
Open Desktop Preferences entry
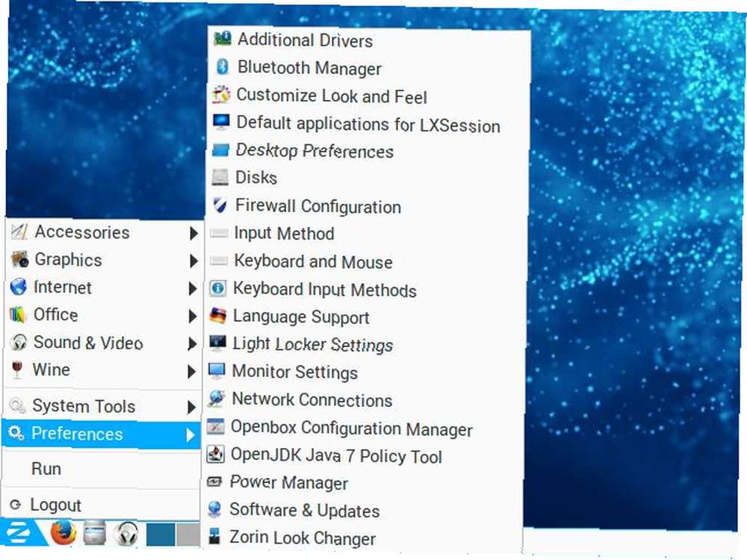click(369, 151)
